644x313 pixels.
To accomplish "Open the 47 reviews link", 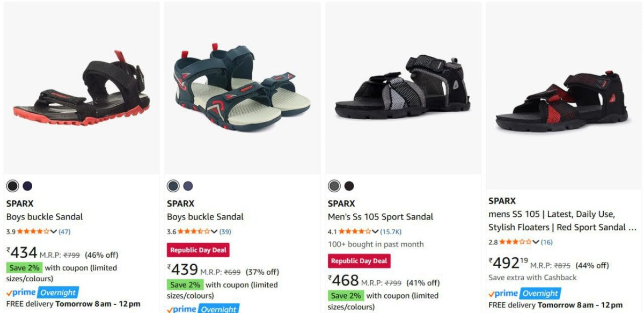I will [64, 231].
